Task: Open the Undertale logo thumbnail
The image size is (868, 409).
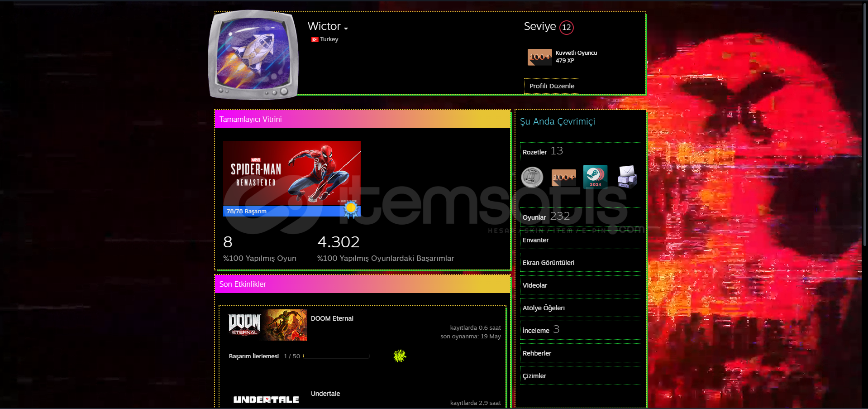Action: (266, 399)
